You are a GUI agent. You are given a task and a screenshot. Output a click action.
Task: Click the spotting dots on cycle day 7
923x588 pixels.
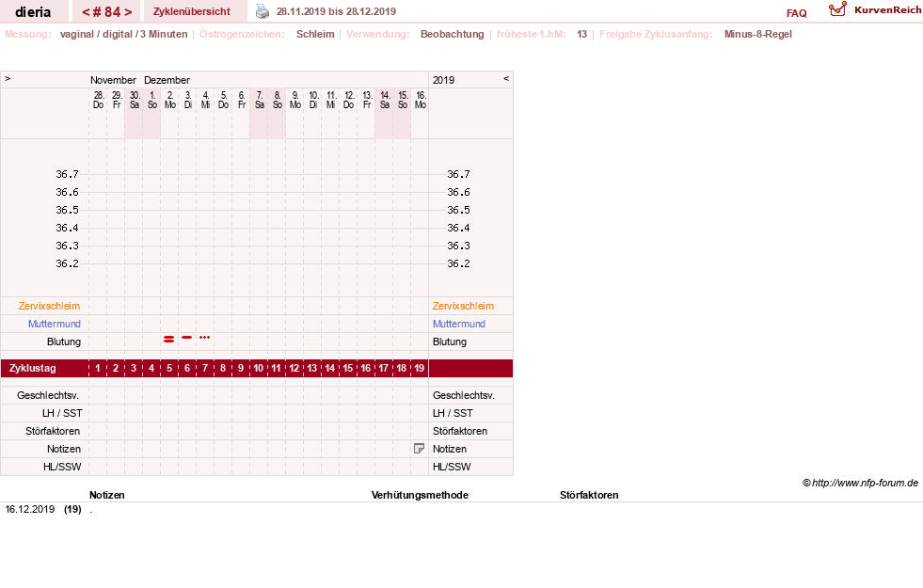pos(204,337)
